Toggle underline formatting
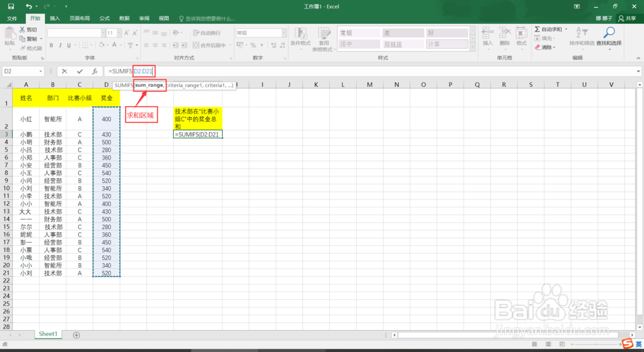 (x=69, y=45)
